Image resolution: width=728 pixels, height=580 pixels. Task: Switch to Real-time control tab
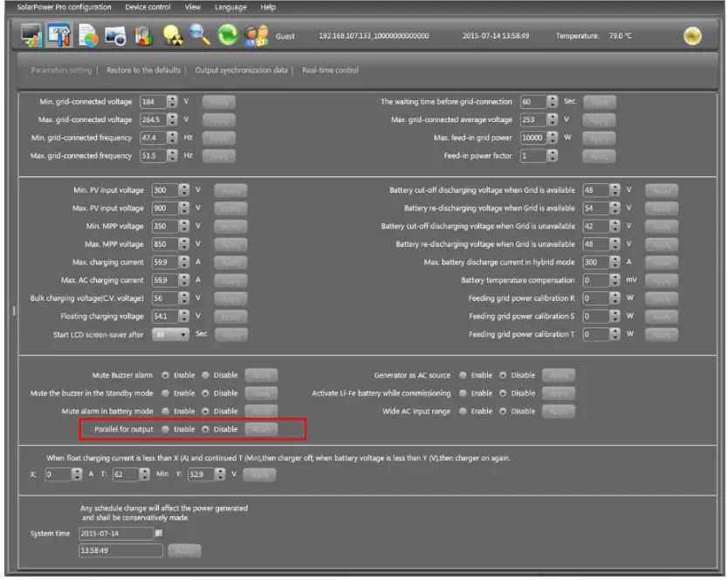pyautogui.click(x=330, y=70)
